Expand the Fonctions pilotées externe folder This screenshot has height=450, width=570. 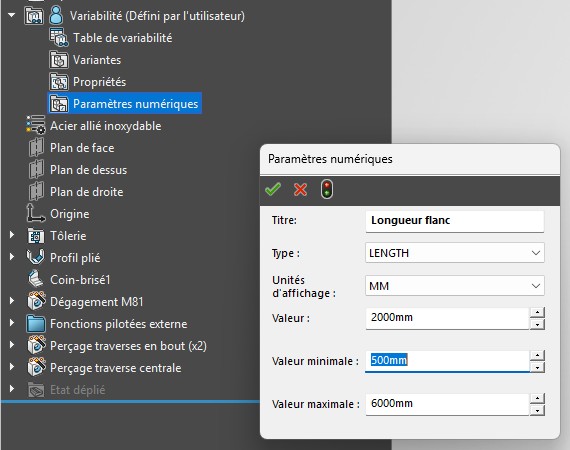pos(12,323)
